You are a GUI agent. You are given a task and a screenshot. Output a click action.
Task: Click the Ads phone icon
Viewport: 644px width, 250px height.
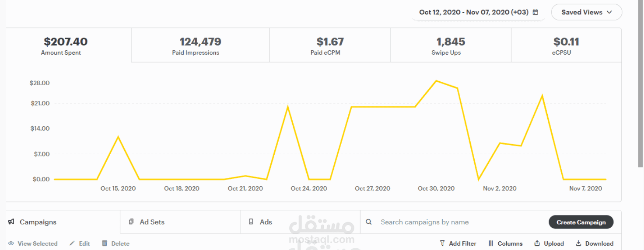(x=251, y=222)
